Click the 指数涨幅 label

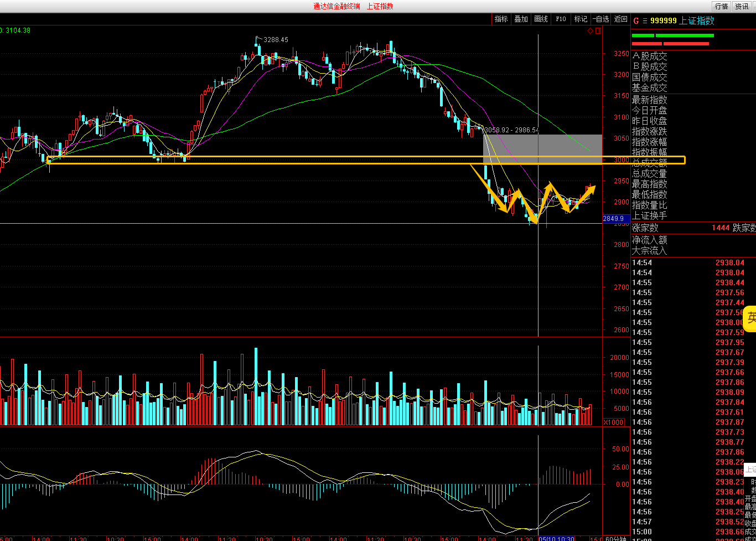pos(650,142)
